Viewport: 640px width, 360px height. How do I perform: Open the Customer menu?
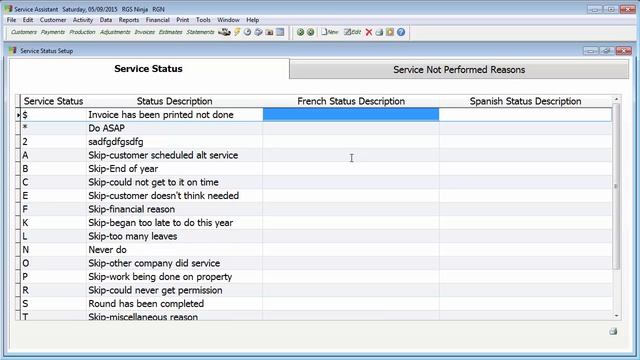tap(53, 20)
